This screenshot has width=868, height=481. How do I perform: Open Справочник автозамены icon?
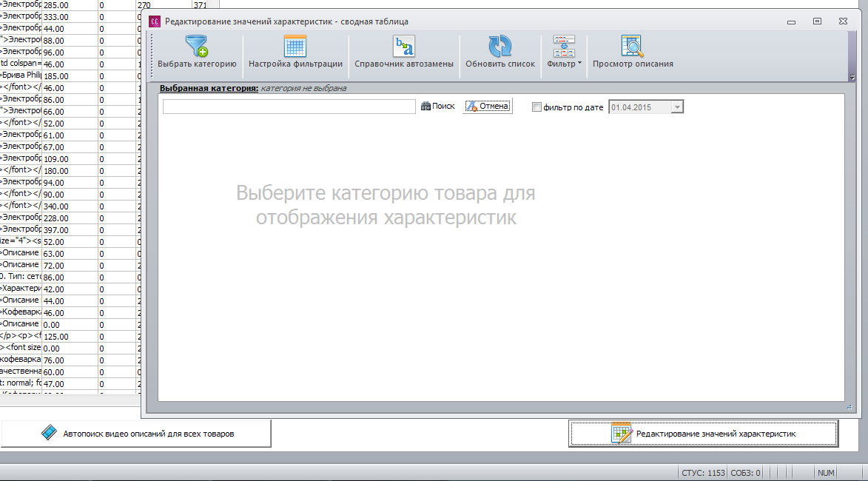click(x=404, y=46)
